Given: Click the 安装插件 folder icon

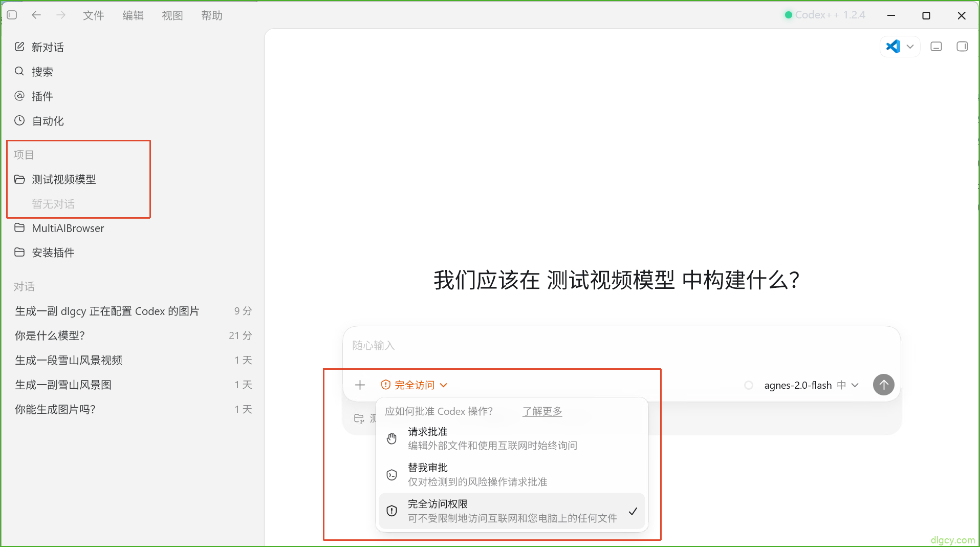Looking at the screenshot, I should click(x=19, y=252).
